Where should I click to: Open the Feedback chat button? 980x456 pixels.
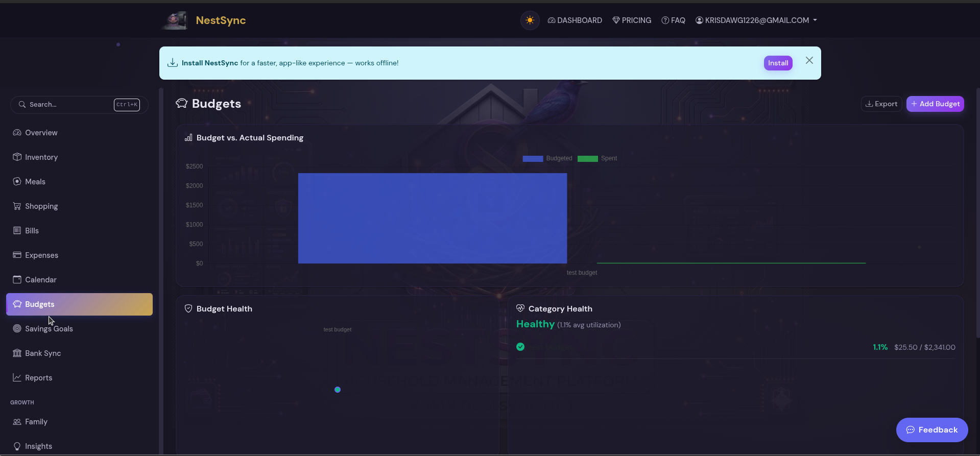pos(932,430)
